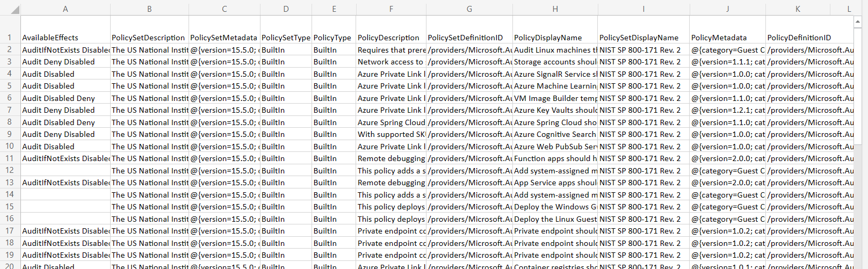Select 'Azure Key Vaults shoul' cell
868x269 pixels.
555,110
